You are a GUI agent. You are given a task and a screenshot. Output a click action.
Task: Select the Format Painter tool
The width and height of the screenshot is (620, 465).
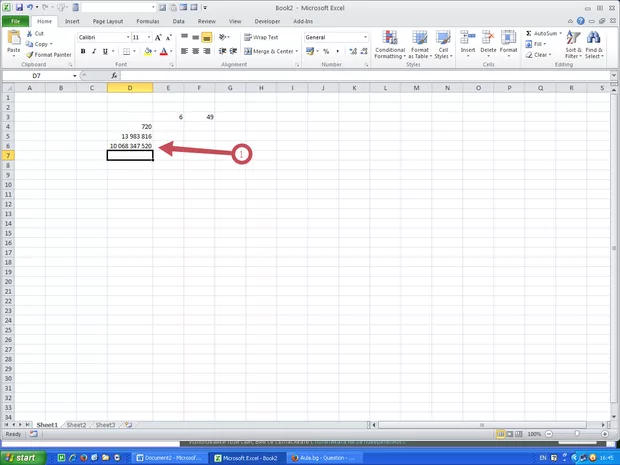click(x=48, y=55)
